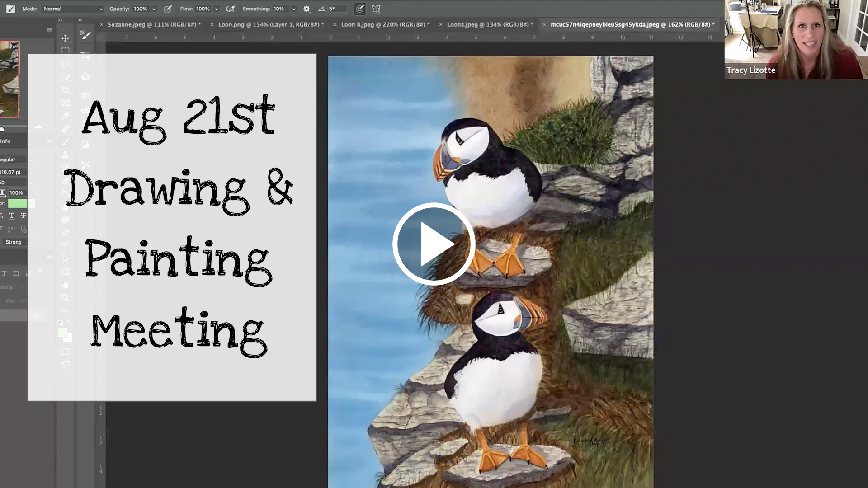
Task: Select the Frame tool
Action: (x=66, y=103)
